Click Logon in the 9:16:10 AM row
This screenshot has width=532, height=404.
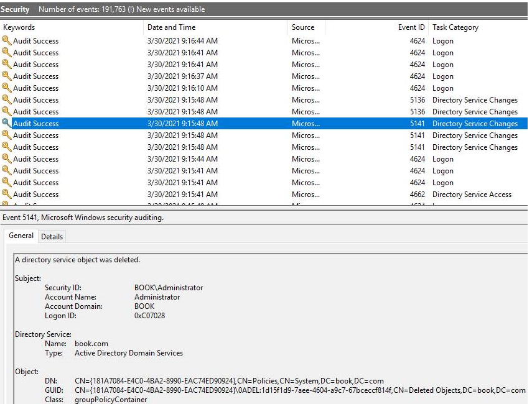pyautogui.click(x=443, y=88)
